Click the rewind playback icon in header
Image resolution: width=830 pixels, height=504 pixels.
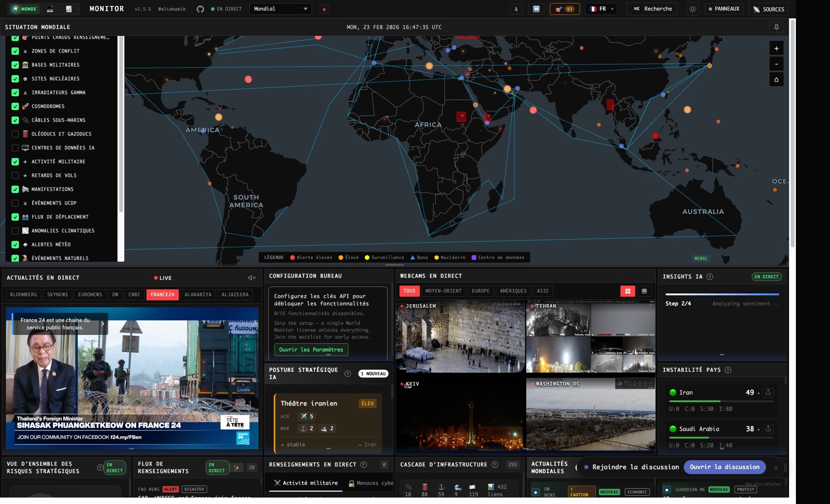coord(536,9)
